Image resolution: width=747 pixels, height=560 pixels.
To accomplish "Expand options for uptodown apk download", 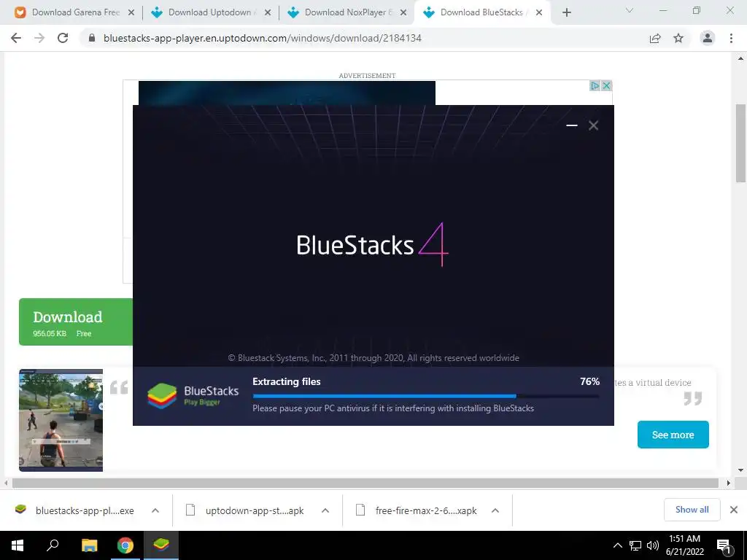I will pyautogui.click(x=325, y=510).
